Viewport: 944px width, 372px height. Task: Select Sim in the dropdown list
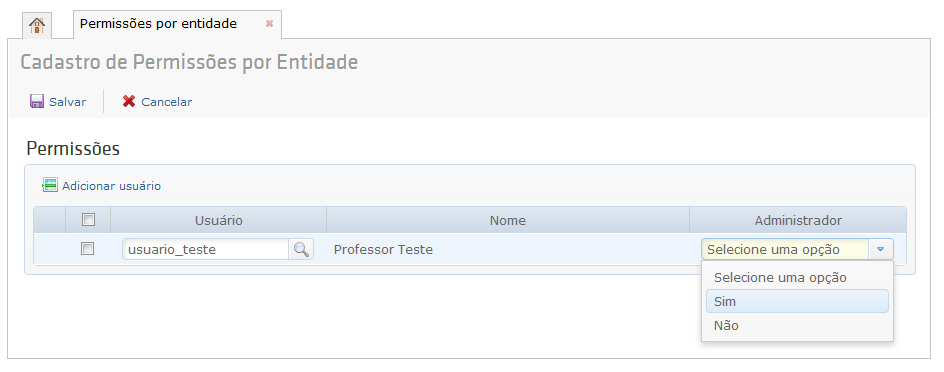pos(797,301)
